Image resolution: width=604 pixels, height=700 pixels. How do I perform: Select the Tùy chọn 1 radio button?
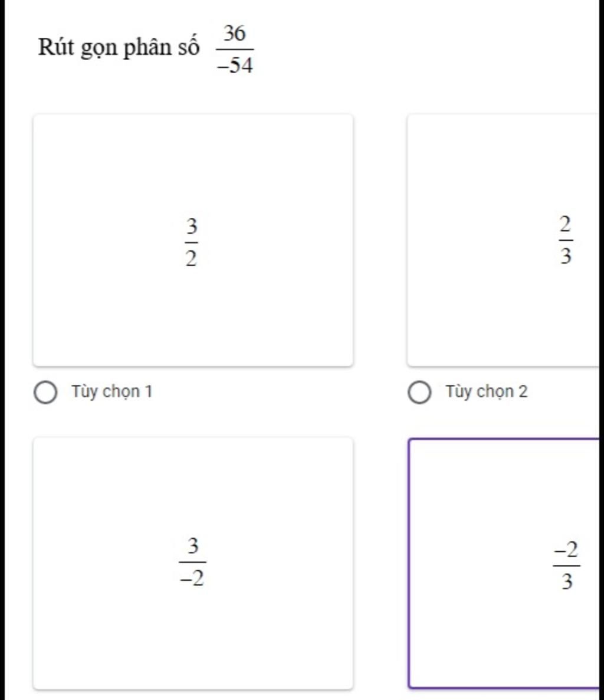[x=45, y=392]
